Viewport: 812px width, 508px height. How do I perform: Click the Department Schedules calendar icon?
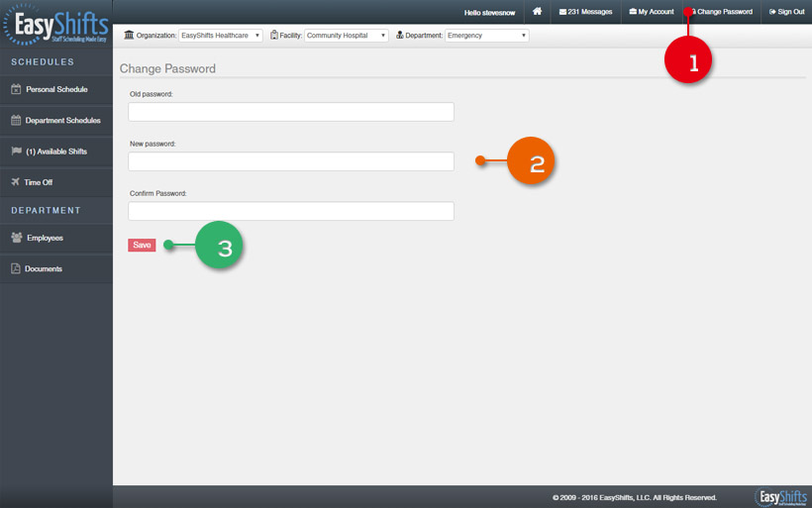(16, 120)
